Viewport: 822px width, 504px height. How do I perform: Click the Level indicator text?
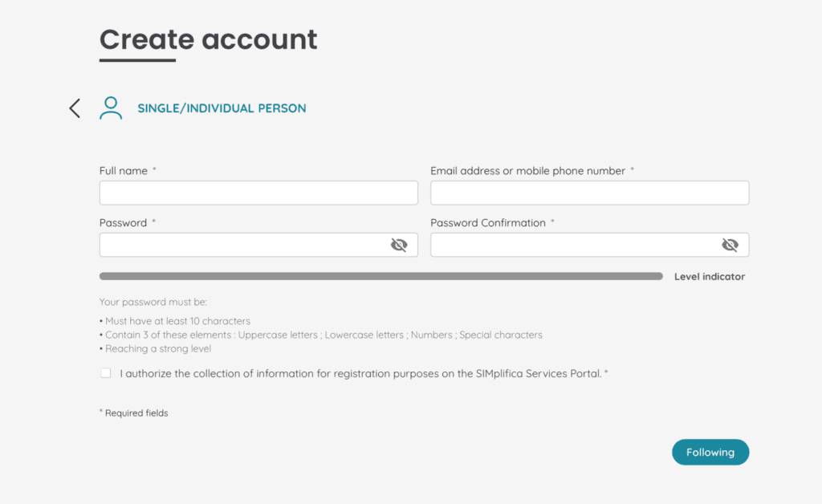tap(710, 277)
